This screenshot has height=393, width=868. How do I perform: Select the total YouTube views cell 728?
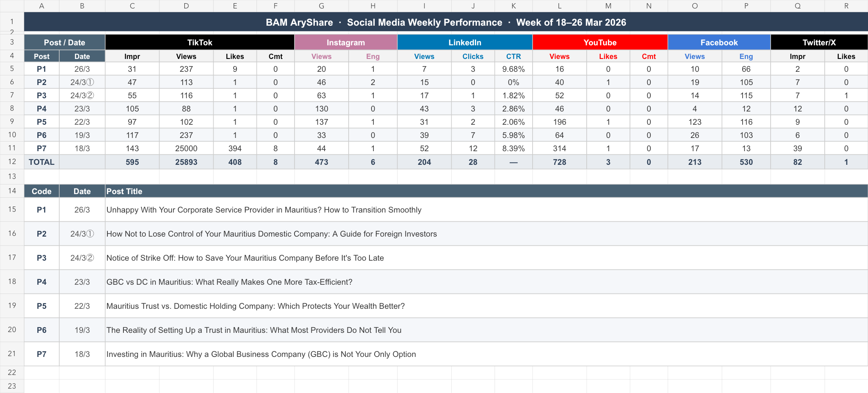[559, 162]
